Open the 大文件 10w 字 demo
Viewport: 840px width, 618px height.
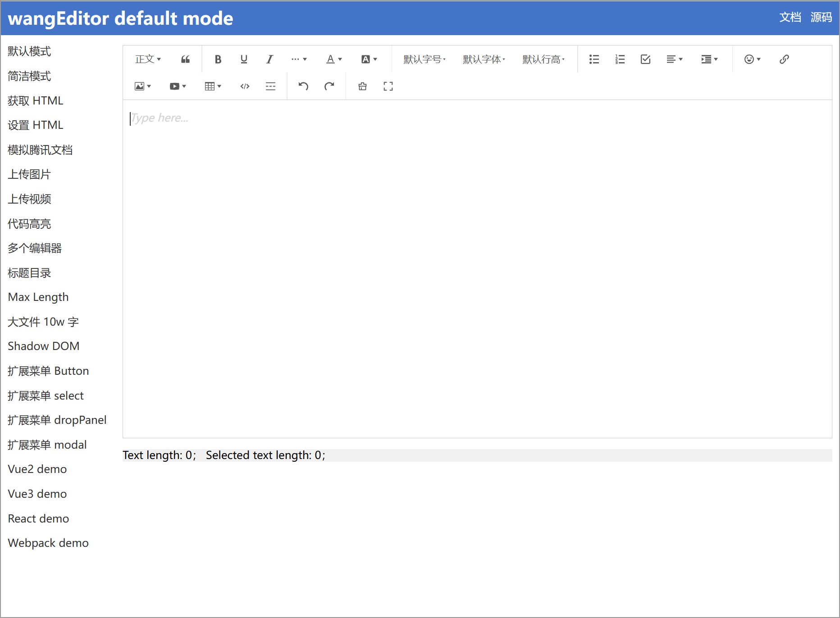tap(43, 322)
